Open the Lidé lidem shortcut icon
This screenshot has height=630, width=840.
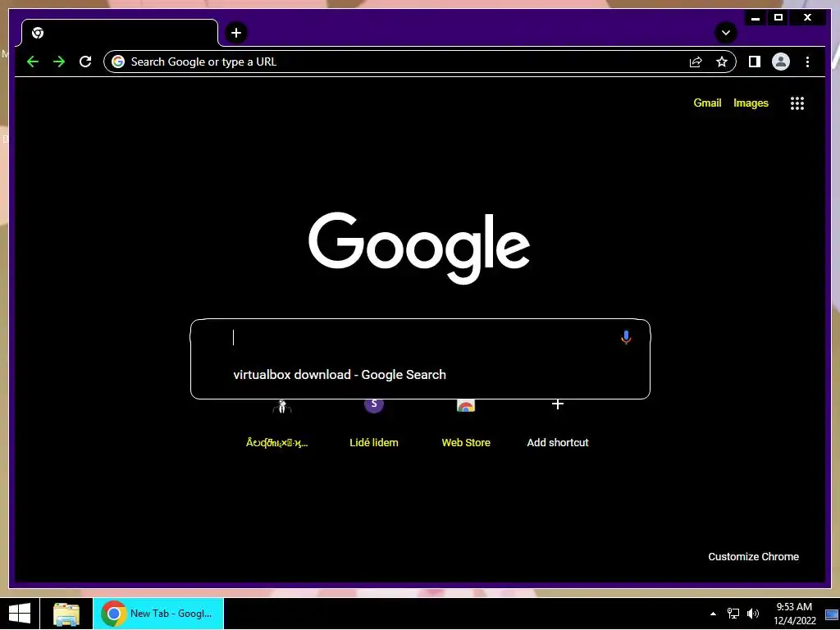[374, 404]
